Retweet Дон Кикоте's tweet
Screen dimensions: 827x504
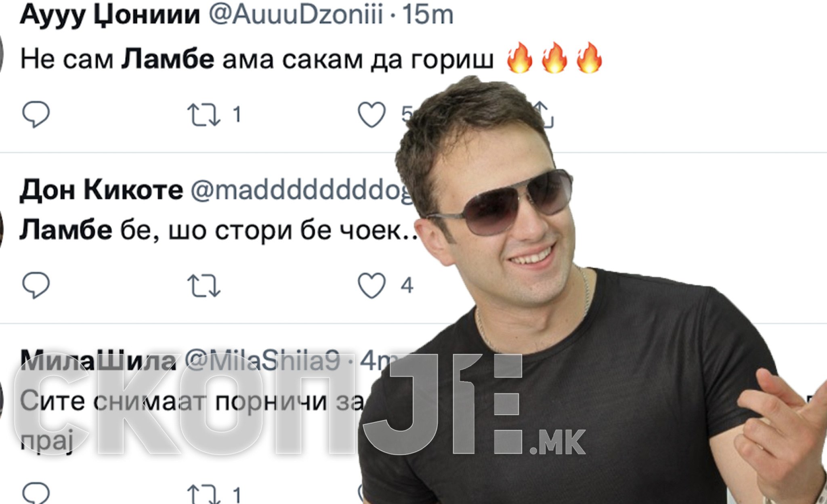[x=204, y=286]
